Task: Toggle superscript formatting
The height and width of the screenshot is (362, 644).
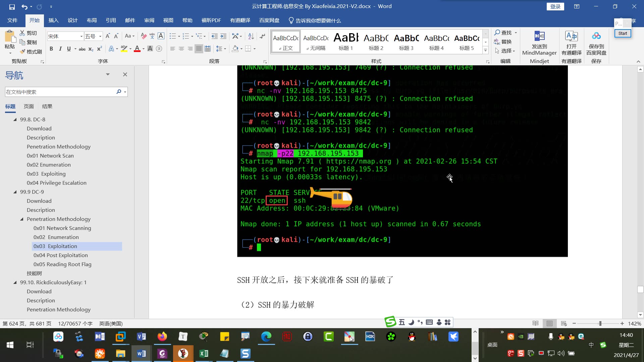Action: click(x=99, y=49)
